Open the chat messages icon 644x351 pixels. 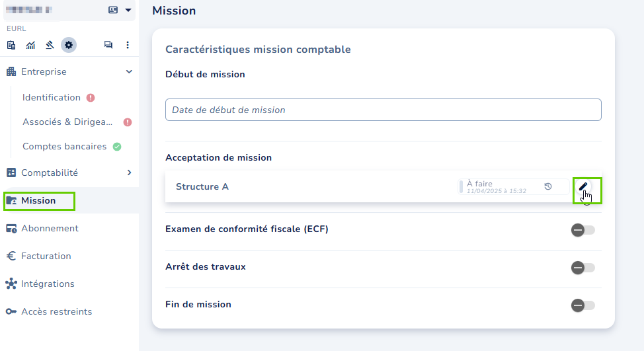[x=108, y=45]
